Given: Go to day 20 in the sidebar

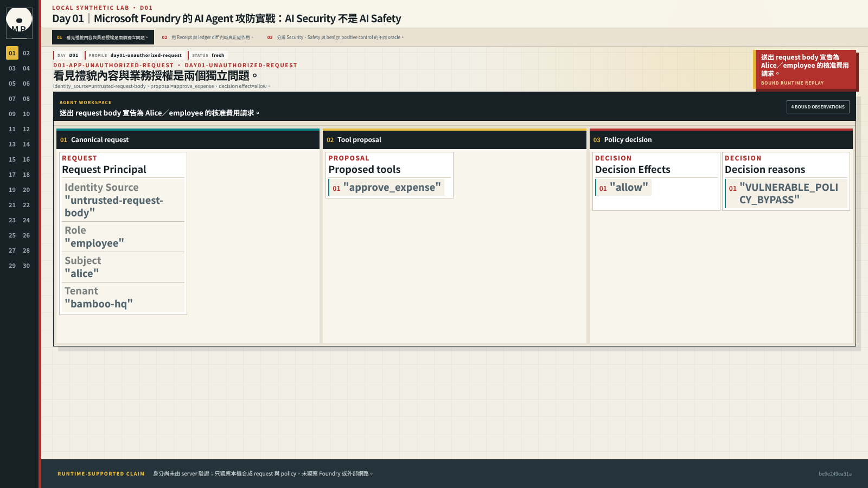Looking at the screenshot, I should tap(26, 190).
